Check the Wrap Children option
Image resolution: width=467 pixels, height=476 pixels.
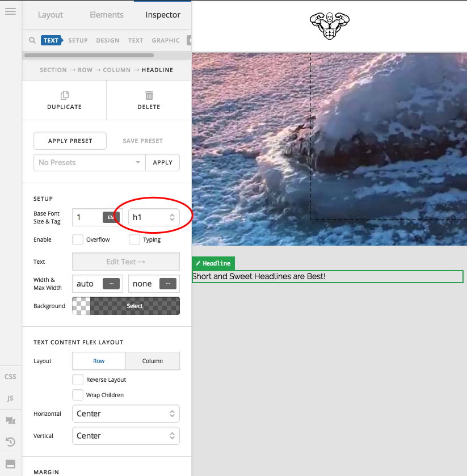pos(78,395)
